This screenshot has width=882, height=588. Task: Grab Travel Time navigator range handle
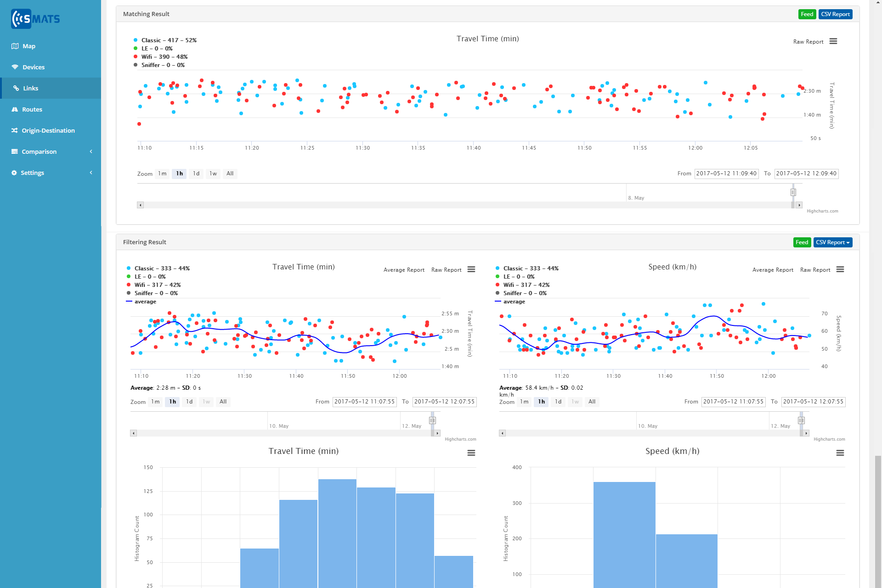432,420
